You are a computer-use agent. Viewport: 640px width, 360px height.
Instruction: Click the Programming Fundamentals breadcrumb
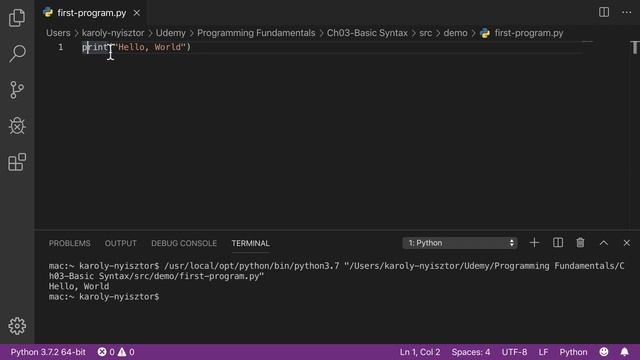[256, 33]
